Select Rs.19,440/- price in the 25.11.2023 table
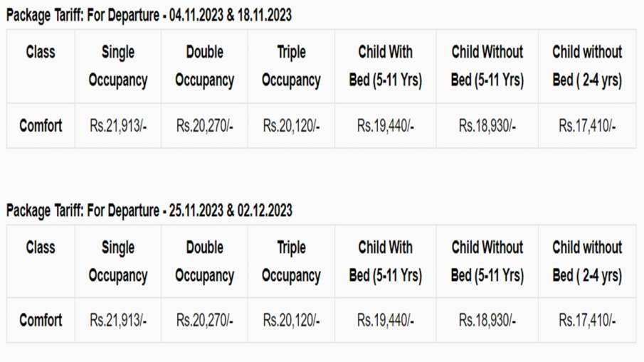Image resolution: width=644 pixels, height=362 pixels. coord(385,320)
